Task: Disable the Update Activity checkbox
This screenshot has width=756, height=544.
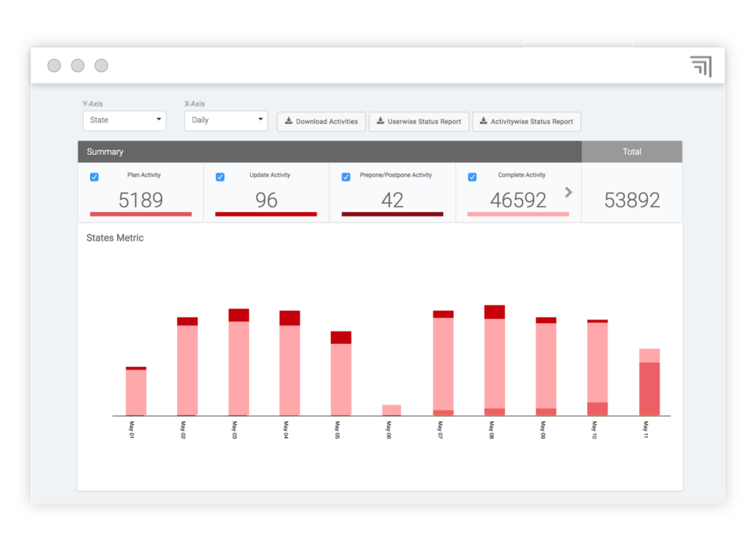Action: pyautogui.click(x=219, y=176)
